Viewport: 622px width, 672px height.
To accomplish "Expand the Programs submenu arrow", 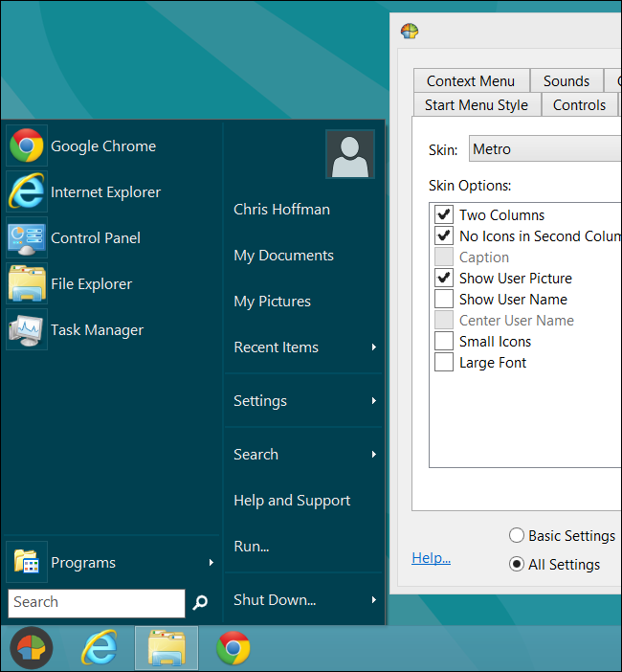I will [x=211, y=562].
